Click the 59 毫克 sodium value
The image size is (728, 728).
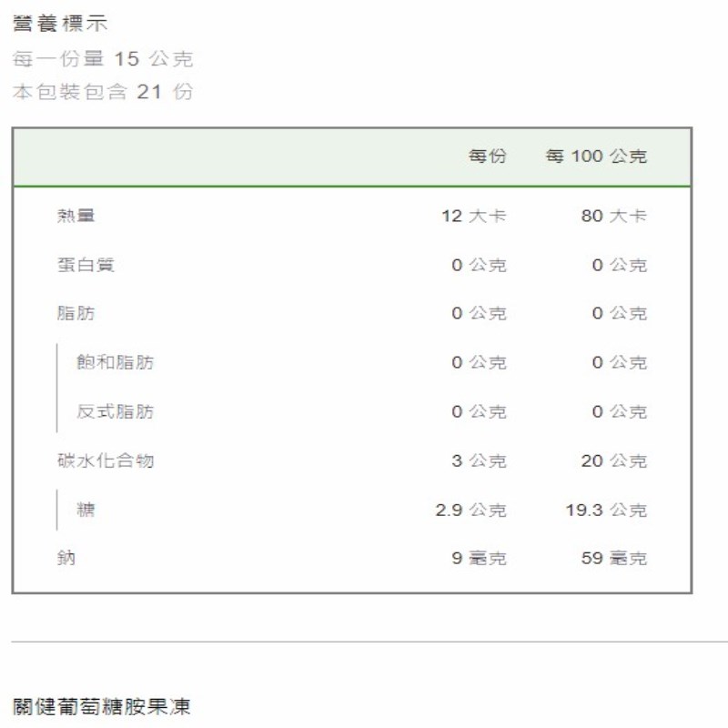[x=613, y=559]
